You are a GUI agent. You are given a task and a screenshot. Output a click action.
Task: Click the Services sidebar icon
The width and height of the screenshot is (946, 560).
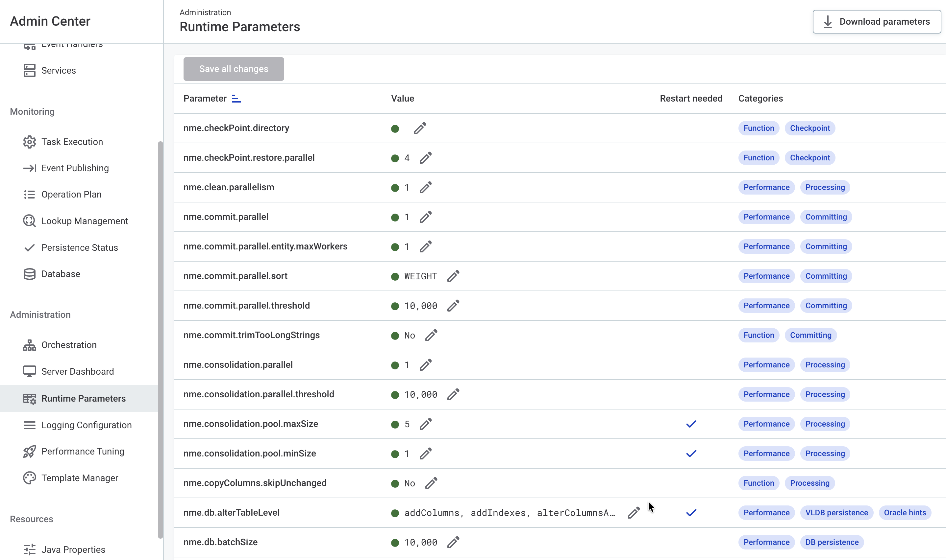coord(30,71)
